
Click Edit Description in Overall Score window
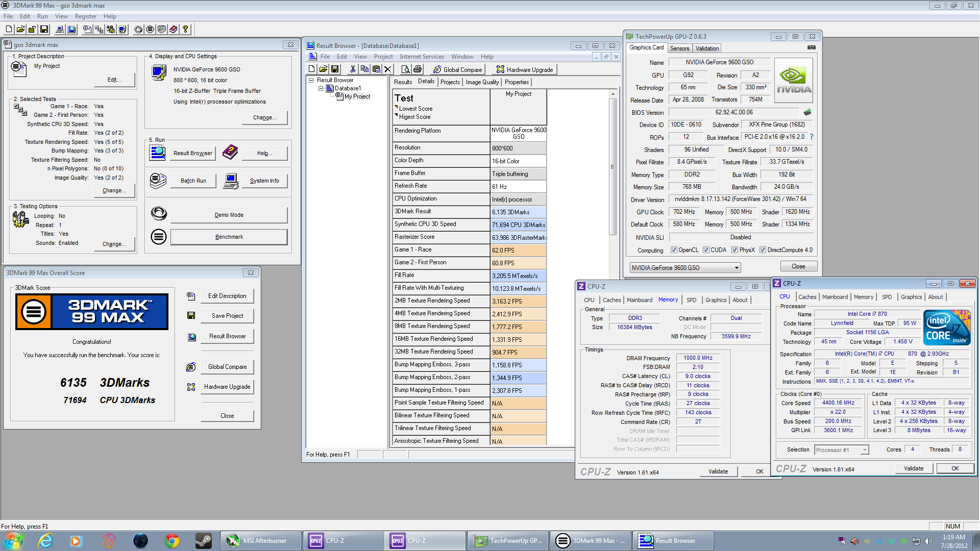tap(227, 296)
